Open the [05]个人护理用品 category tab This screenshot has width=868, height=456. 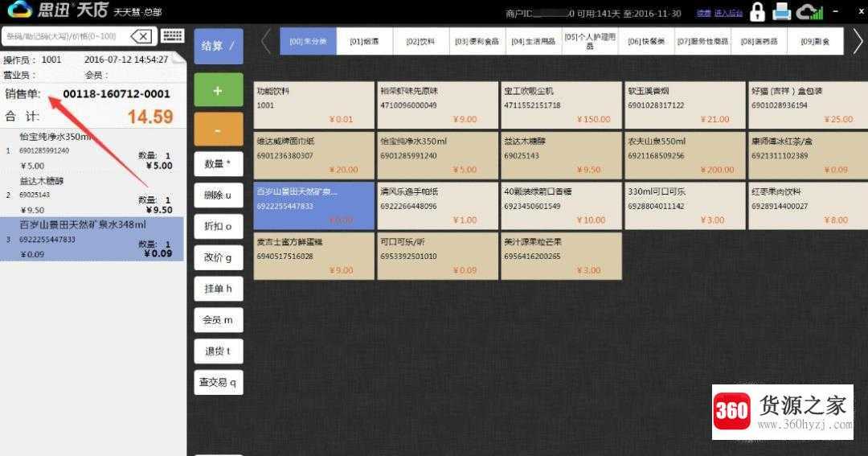click(x=590, y=42)
